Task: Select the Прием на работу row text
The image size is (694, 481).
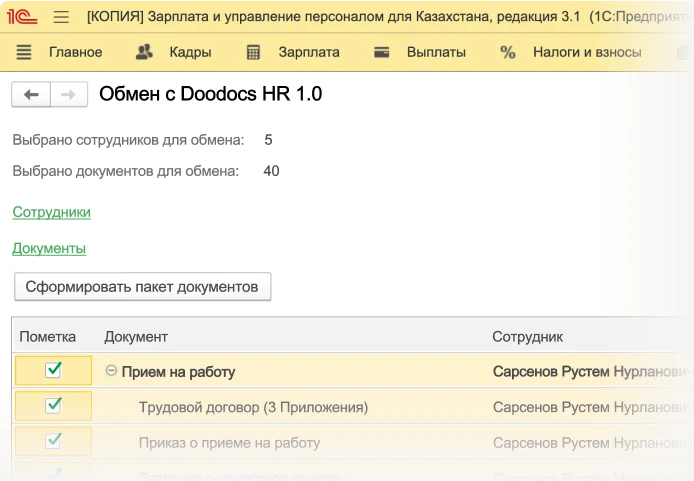Action: 178,372
